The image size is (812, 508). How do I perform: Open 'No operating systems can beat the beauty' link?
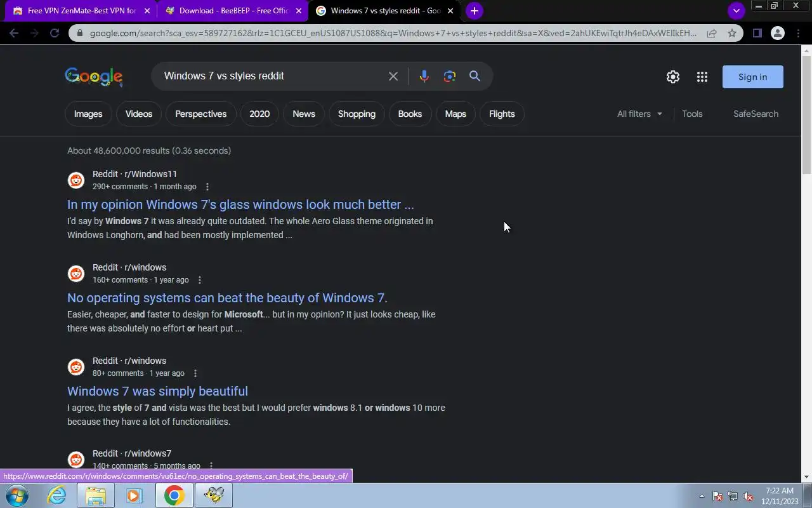point(227,298)
